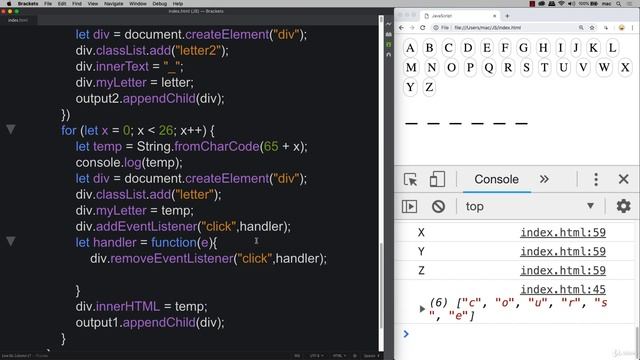Collapse the handler function fold triangle

point(11,241)
